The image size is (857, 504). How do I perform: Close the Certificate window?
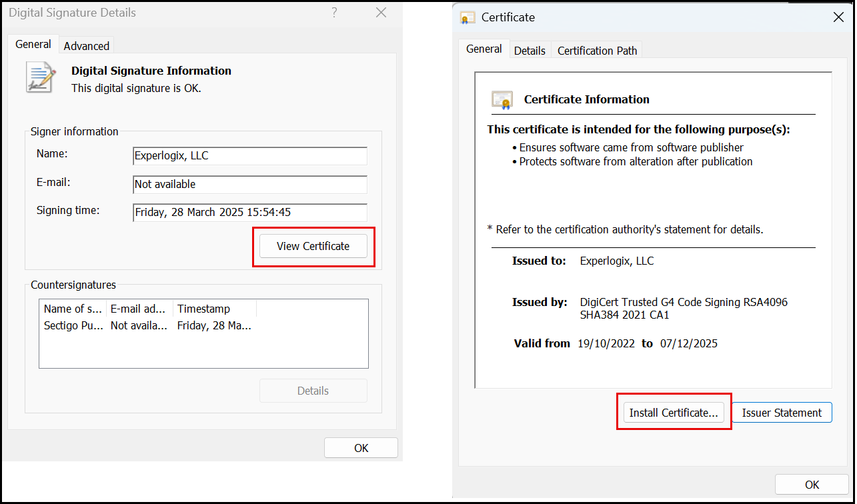coord(838,17)
